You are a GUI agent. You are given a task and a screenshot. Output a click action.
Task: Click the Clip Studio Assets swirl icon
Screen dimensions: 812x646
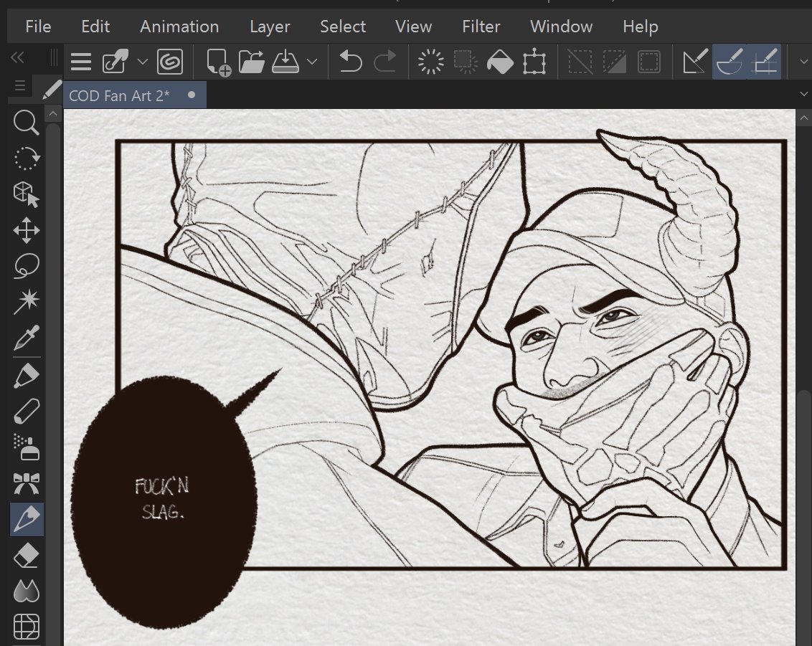coord(170,62)
